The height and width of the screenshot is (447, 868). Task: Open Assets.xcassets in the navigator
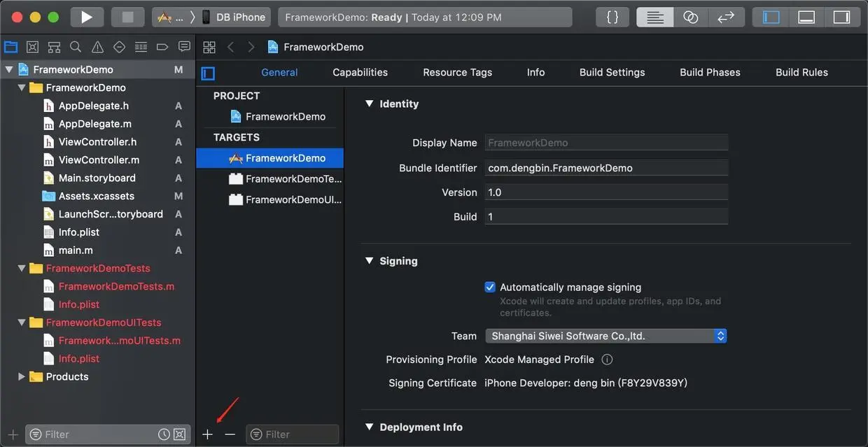pos(97,196)
